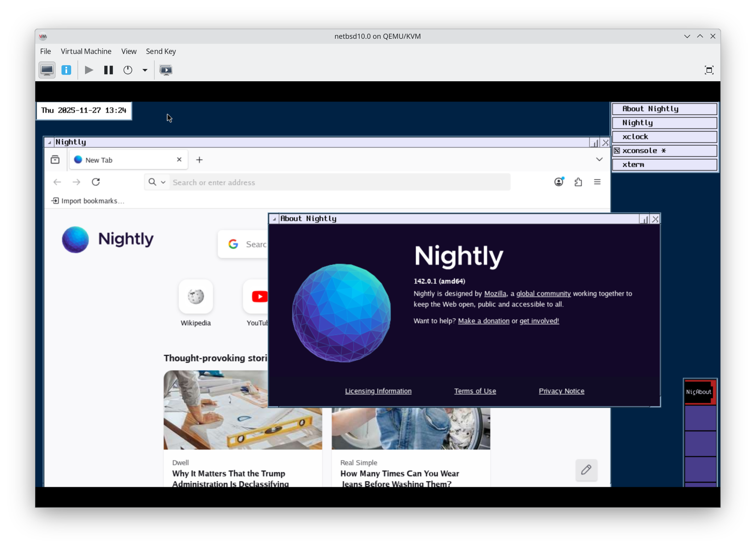Open the Virtual Machine menu

(x=86, y=51)
